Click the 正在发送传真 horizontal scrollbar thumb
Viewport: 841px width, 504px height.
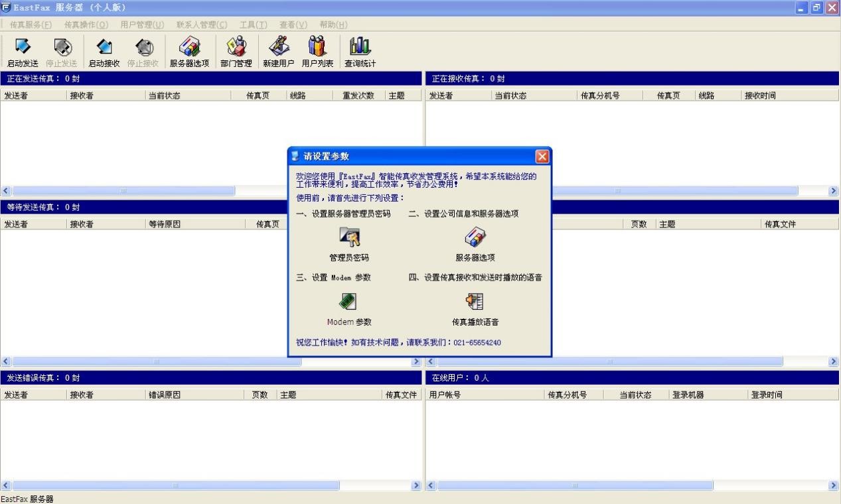tap(123, 191)
